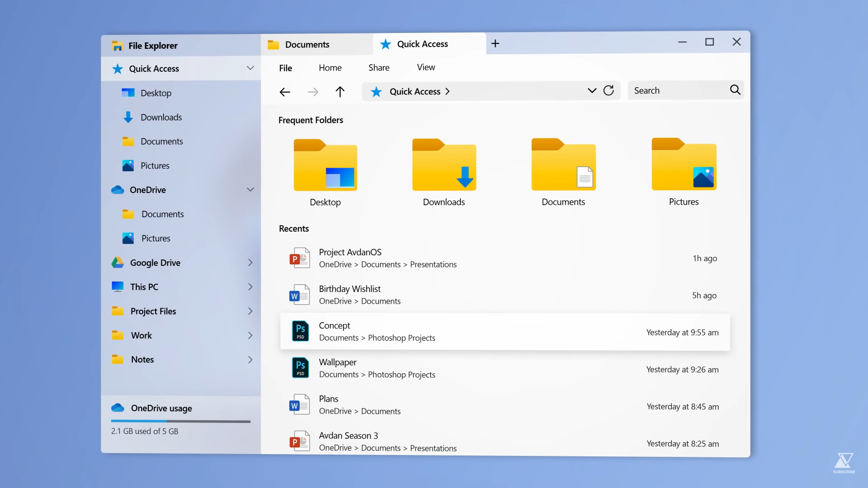Screen dimensions: 868x488
Task: Click the search magnifier icon
Action: pyautogui.click(x=735, y=90)
